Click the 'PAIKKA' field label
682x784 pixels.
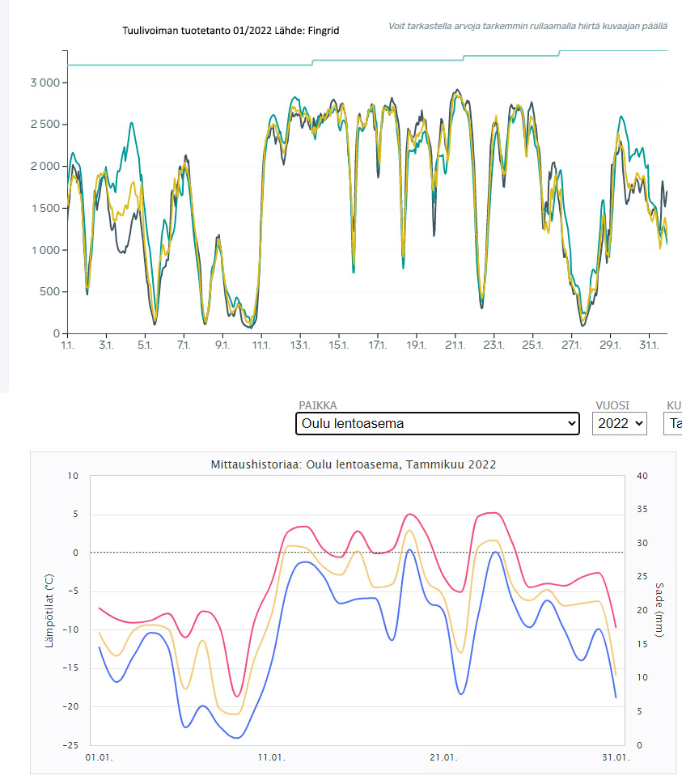pos(317,405)
